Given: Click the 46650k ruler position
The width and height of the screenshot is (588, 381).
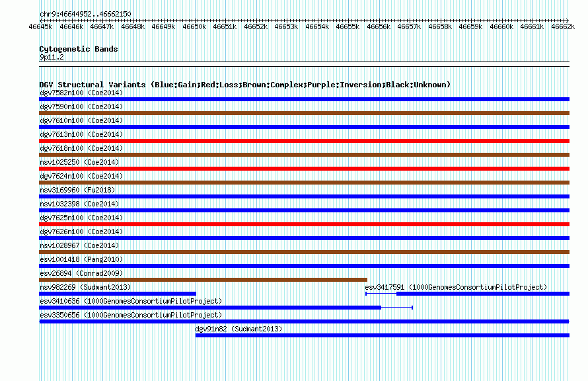Looking at the screenshot, I should coord(194,26).
